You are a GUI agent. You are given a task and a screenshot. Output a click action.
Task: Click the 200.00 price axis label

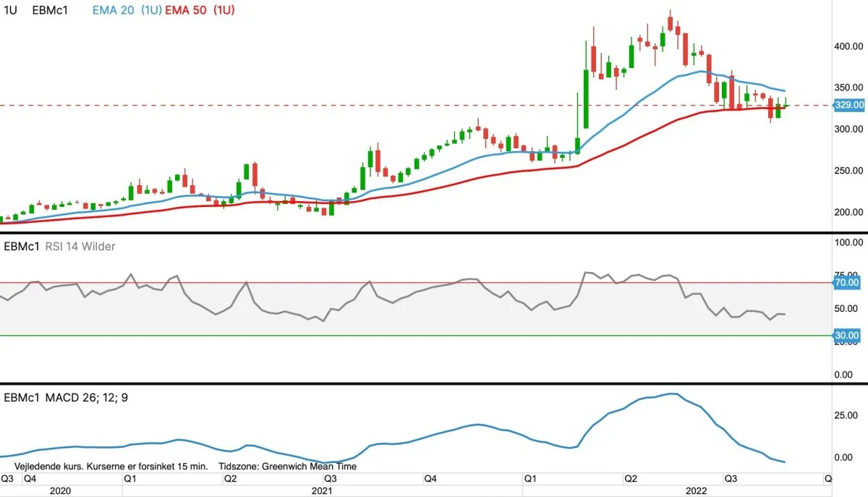[849, 212]
